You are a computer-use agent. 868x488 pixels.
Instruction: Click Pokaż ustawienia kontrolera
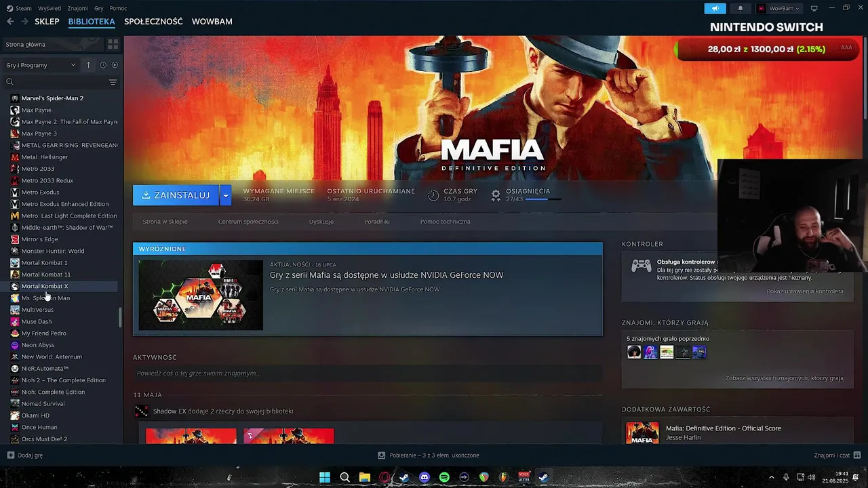point(805,291)
